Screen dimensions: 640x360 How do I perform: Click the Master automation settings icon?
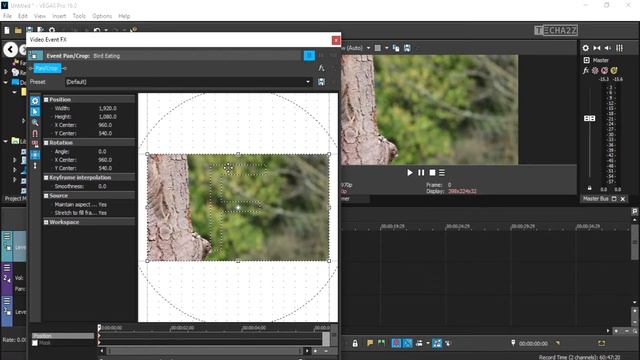[x=595, y=71]
